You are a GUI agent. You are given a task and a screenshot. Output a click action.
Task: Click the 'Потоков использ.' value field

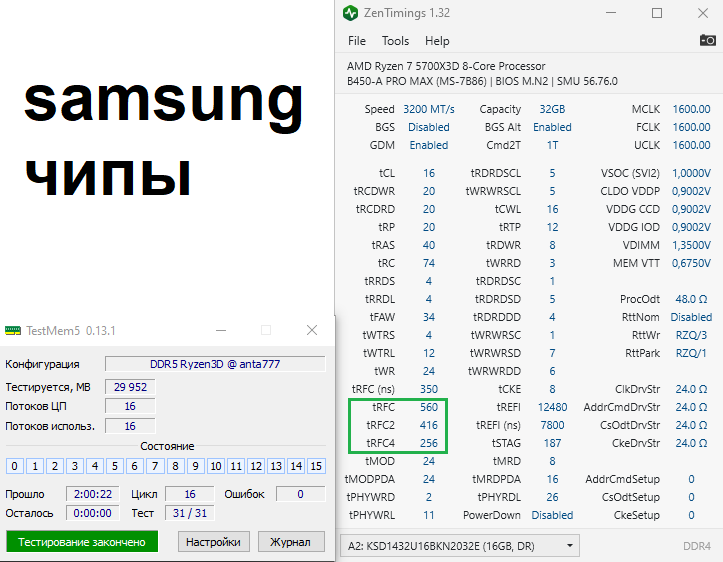pos(130,426)
